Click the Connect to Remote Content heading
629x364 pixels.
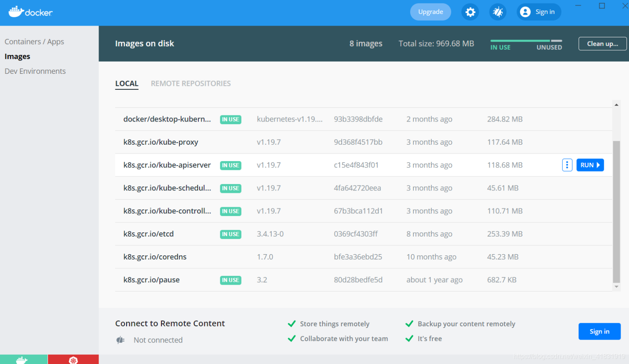coord(170,323)
